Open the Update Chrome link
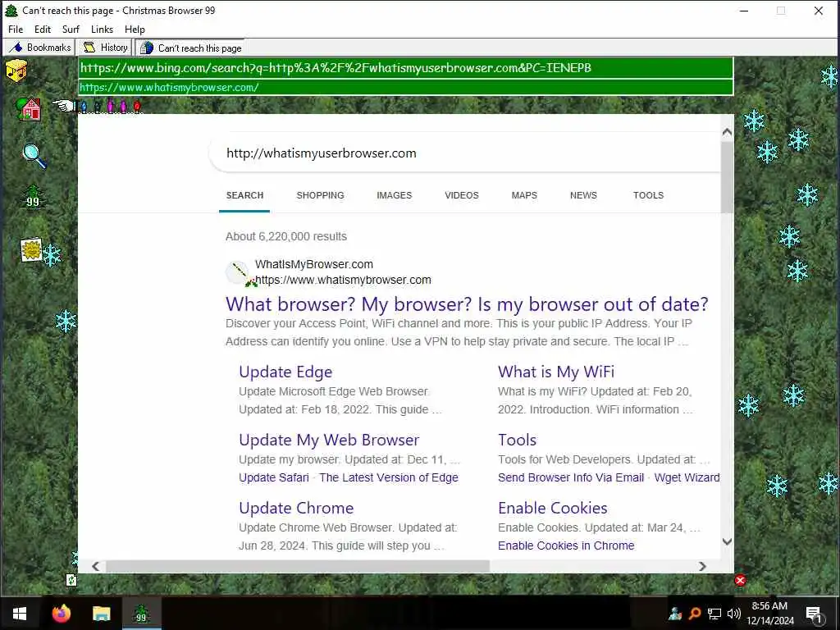840x630 pixels. click(x=296, y=508)
